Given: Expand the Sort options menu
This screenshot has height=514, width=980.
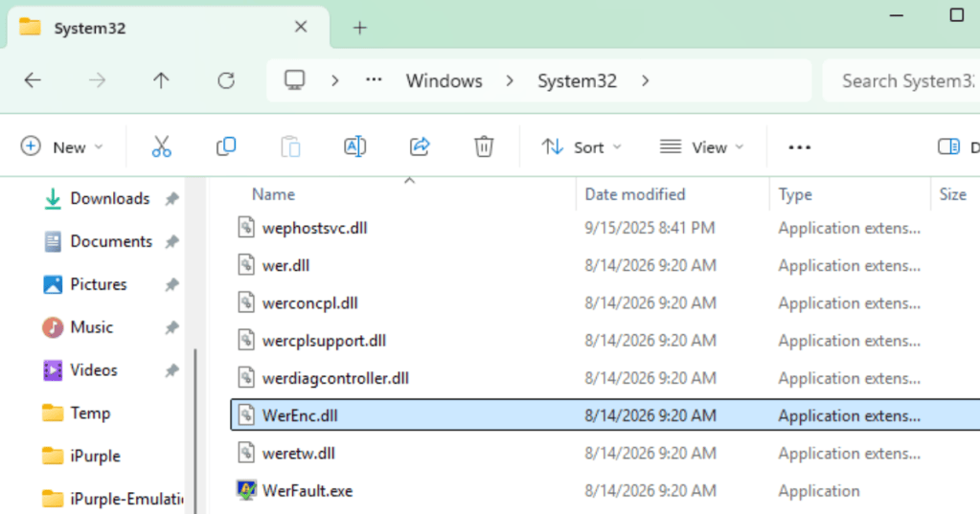Looking at the screenshot, I should pos(581,147).
